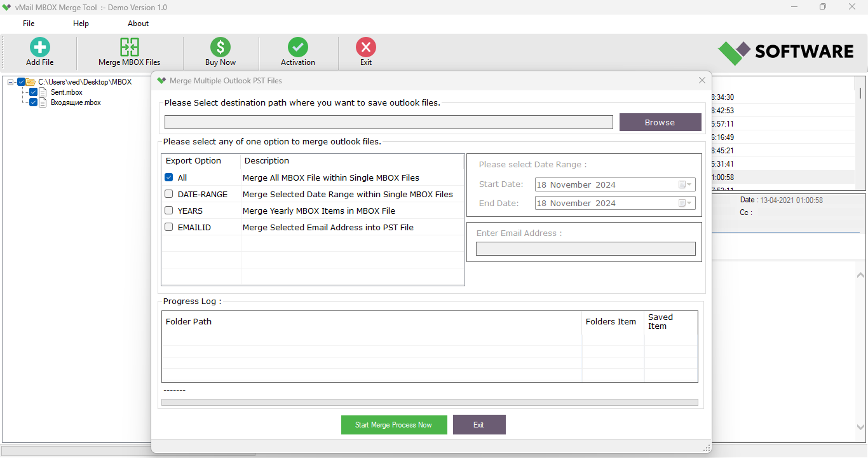Viewport: 868px width, 458px height.
Task: Click the vMail app icon in title bar
Action: [x=6, y=7]
